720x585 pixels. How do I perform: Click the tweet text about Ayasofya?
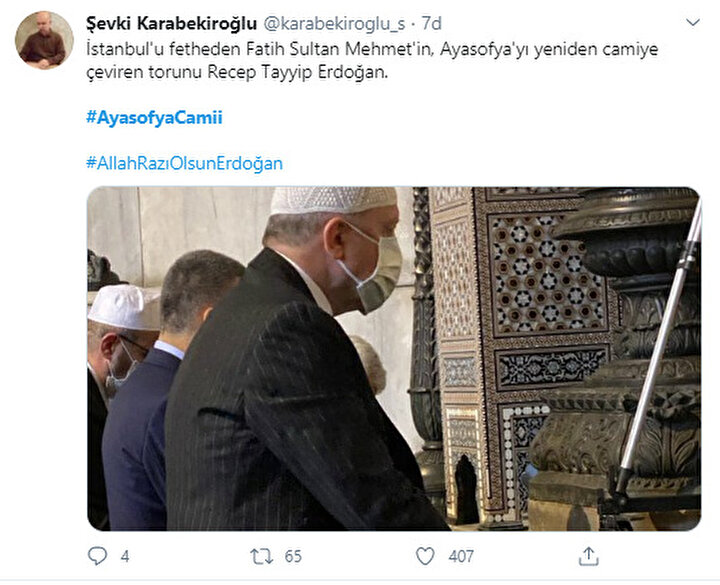372,61
